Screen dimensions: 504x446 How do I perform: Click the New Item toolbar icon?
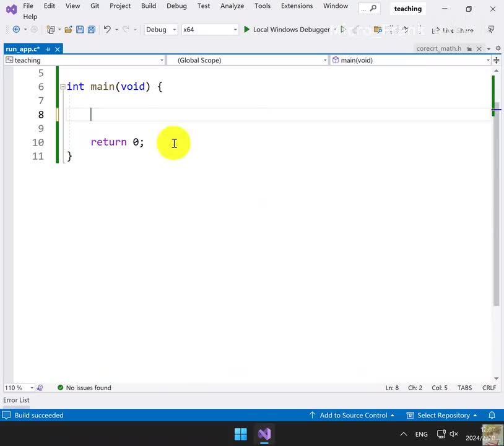coord(51,30)
